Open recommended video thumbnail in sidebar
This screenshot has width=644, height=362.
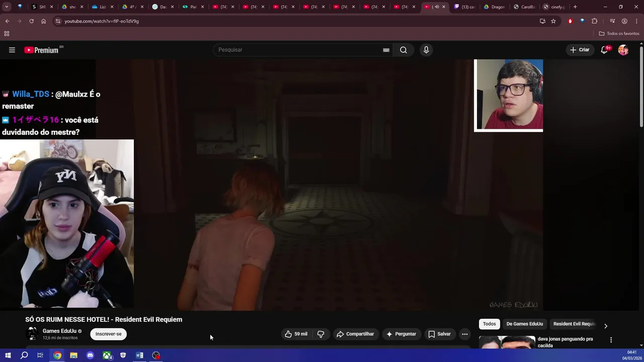click(x=507, y=342)
